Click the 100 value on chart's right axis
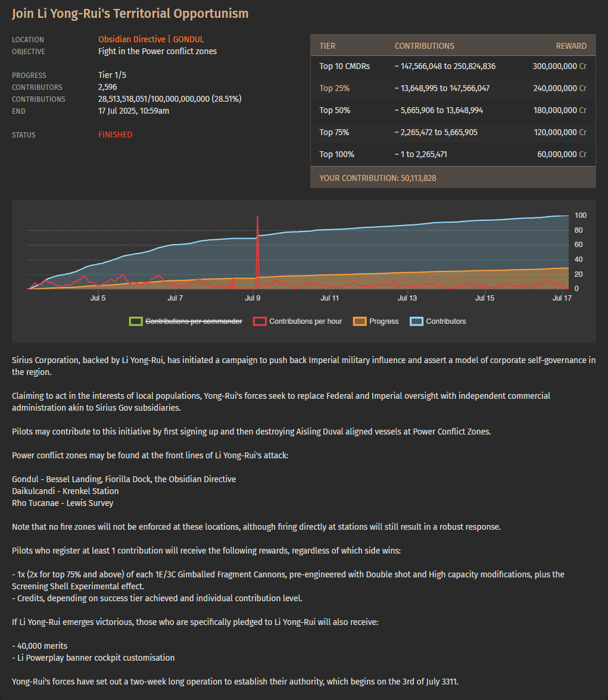The height and width of the screenshot is (700, 608). 580,215
